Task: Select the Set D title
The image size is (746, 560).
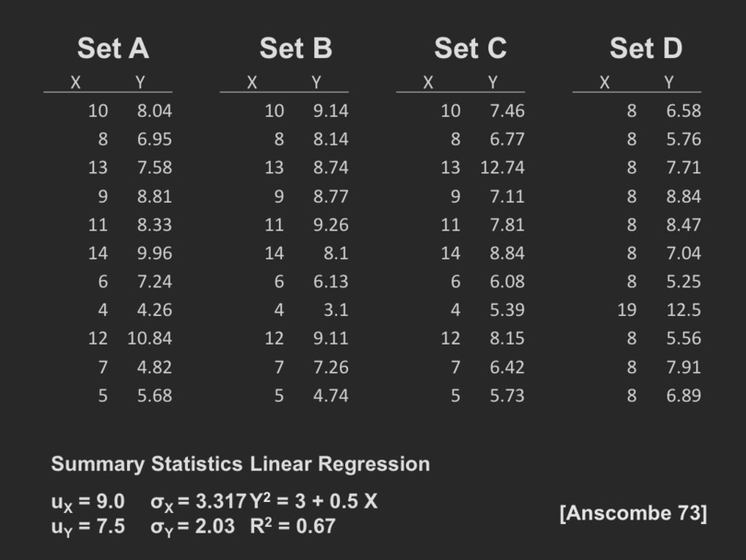Action: pyautogui.click(x=646, y=49)
